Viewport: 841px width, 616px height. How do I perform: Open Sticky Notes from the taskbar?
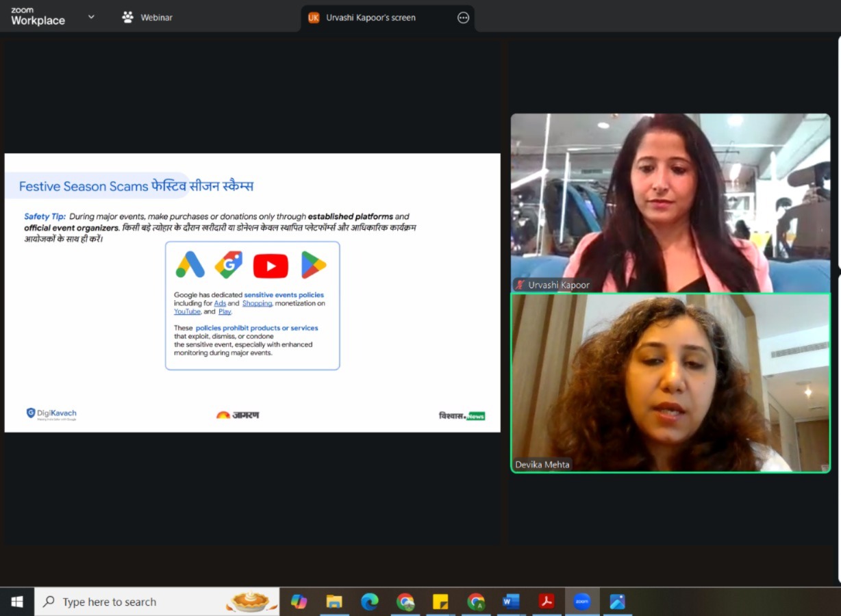[x=440, y=602]
